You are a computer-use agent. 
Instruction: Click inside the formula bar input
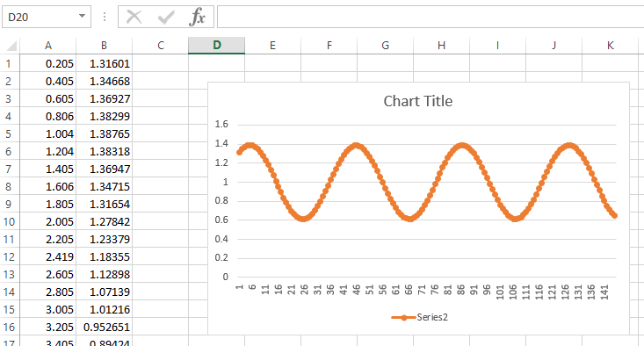tap(431, 17)
